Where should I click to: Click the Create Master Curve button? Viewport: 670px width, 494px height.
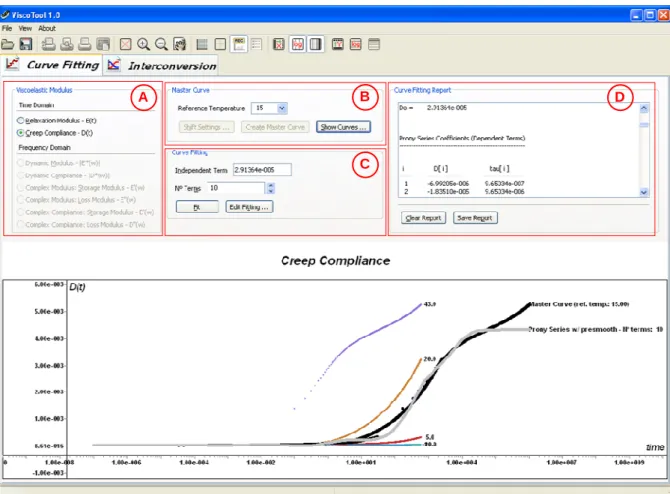click(x=275, y=127)
